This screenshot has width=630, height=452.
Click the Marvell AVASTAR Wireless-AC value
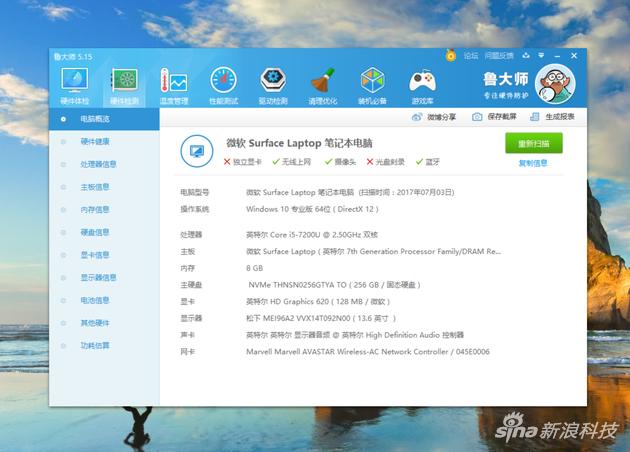pos(368,352)
